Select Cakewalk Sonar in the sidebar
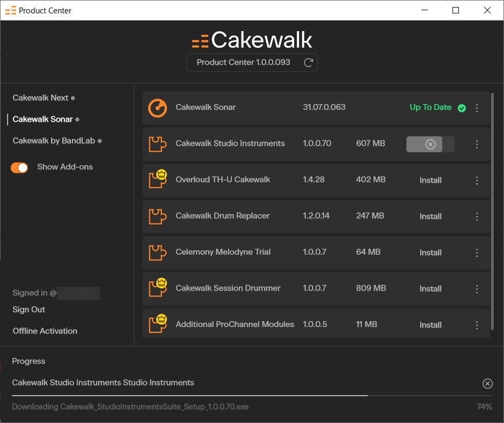Viewport: 504px width, 423px height. [43, 120]
